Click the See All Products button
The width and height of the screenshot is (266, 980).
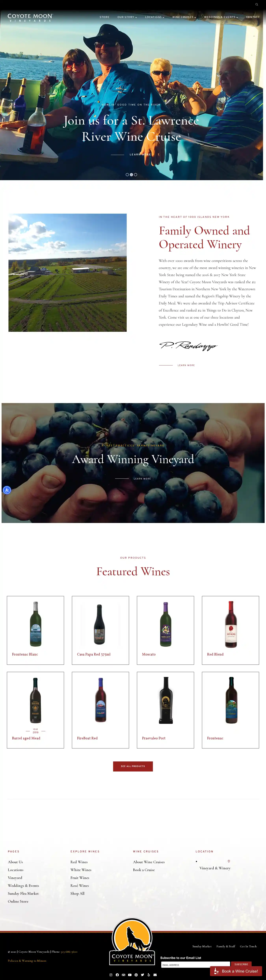point(133,766)
